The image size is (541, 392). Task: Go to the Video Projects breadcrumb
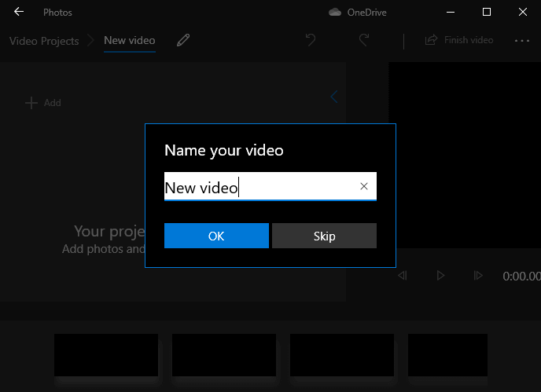(x=44, y=41)
